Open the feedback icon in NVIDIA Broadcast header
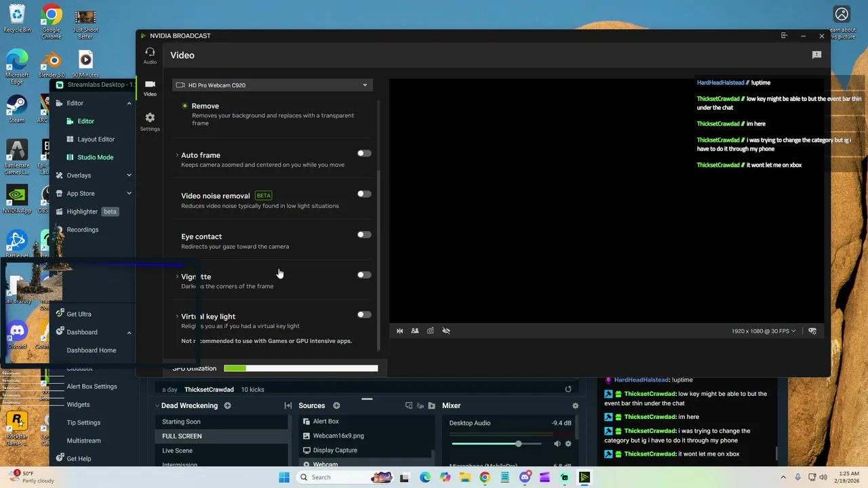Viewport: 868px width, 488px height. [x=816, y=55]
